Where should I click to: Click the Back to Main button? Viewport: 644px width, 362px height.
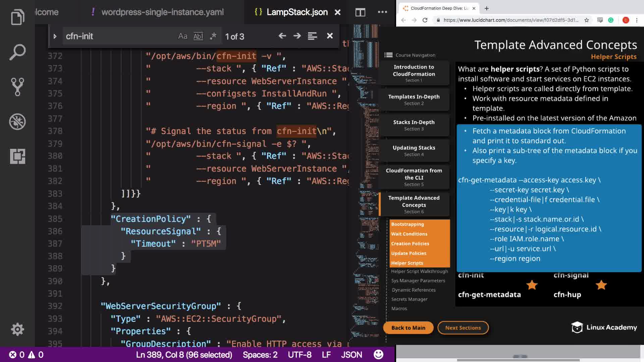click(408, 328)
